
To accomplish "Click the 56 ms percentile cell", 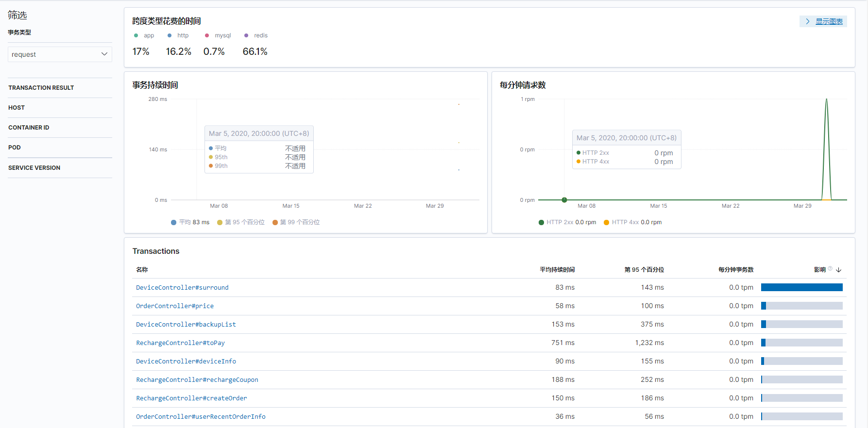I will 654,417.
